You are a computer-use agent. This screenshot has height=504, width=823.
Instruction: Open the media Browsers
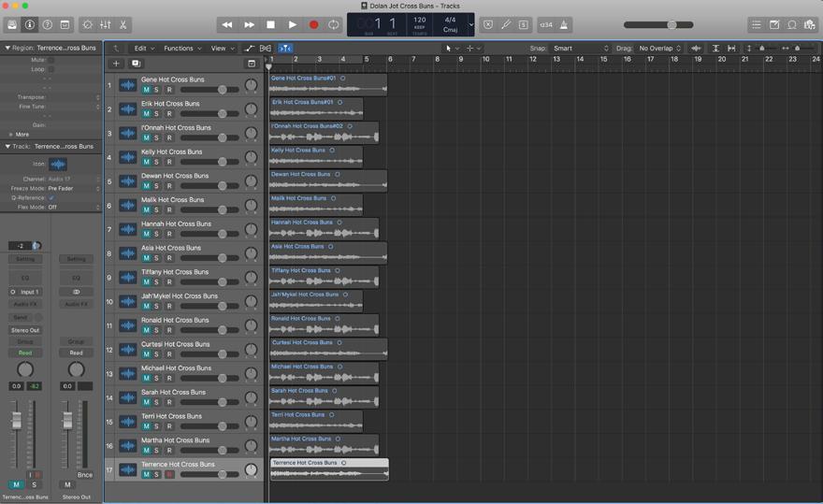pos(810,24)
